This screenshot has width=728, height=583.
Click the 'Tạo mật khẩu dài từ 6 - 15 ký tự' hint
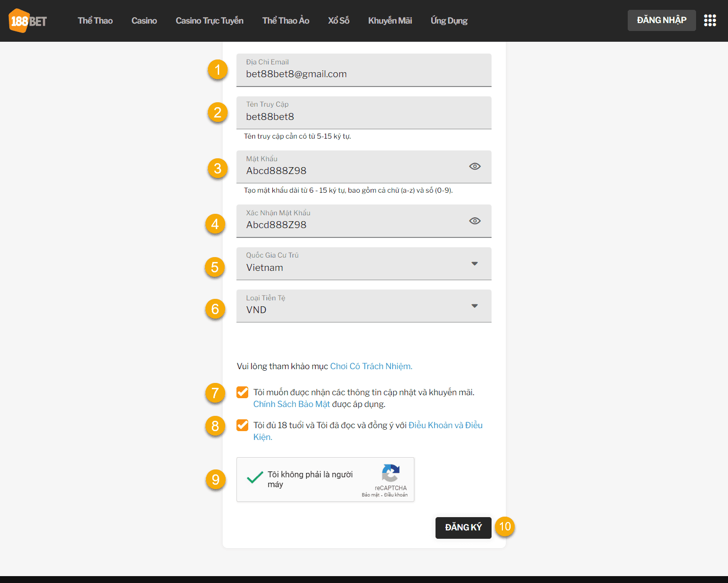(x=348, y=190)
